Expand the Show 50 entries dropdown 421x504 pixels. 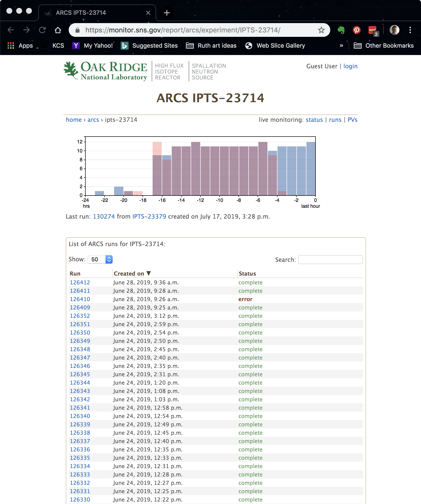tap(100, 259)
